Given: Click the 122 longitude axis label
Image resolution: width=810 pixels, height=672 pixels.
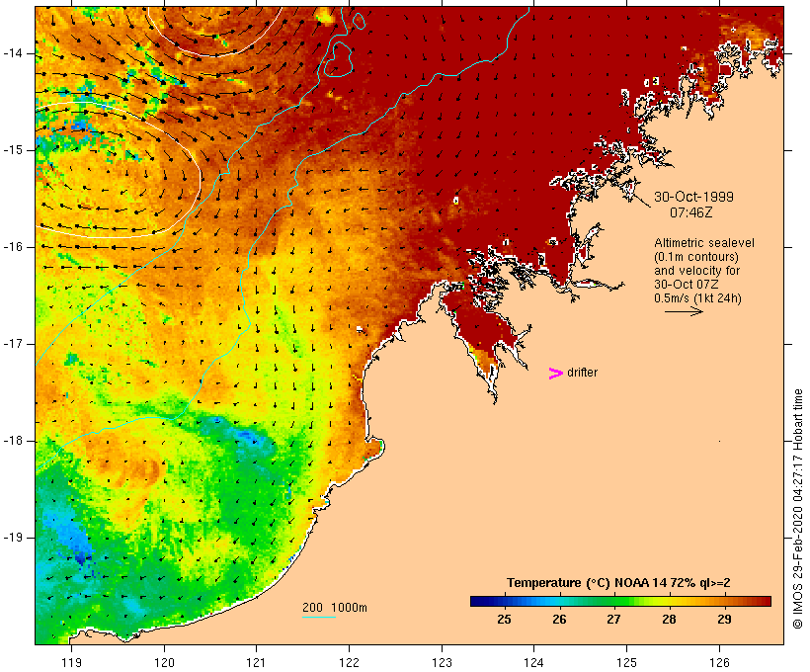Looking at the screenshot, I should tap(350, 662).
